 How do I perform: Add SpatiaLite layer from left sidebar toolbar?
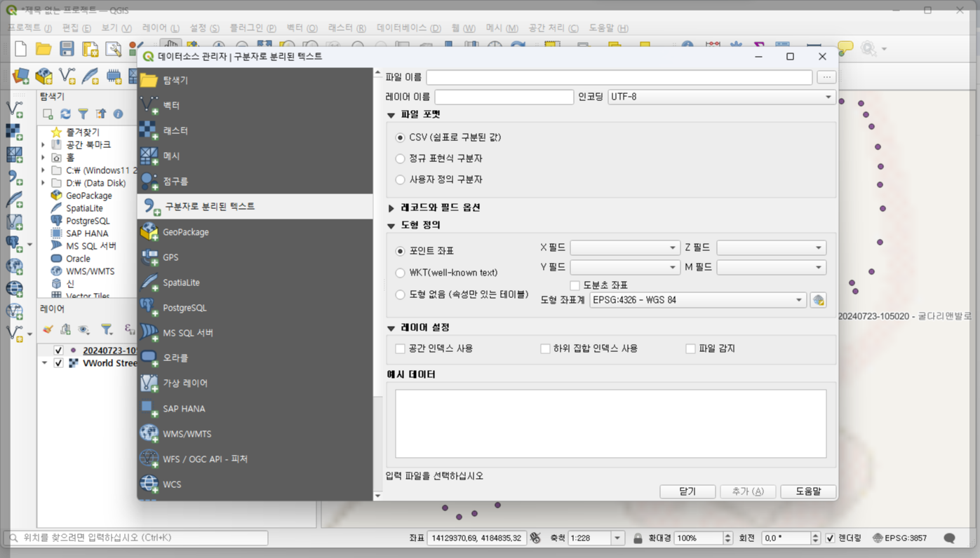tap(15, 199)
